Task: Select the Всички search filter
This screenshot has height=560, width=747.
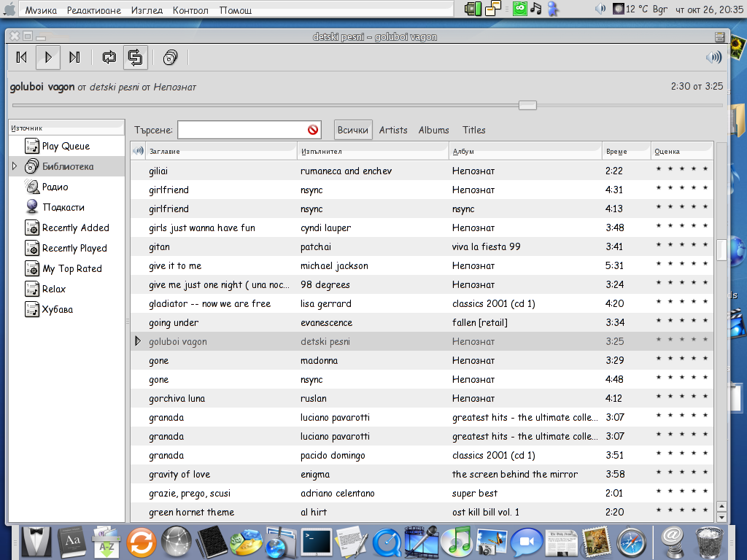Action: click(353, 130)
